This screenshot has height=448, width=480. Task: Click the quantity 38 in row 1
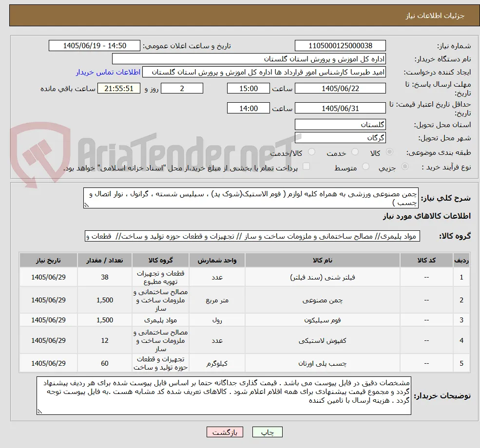pyautogui.click(x=105, y=278)
